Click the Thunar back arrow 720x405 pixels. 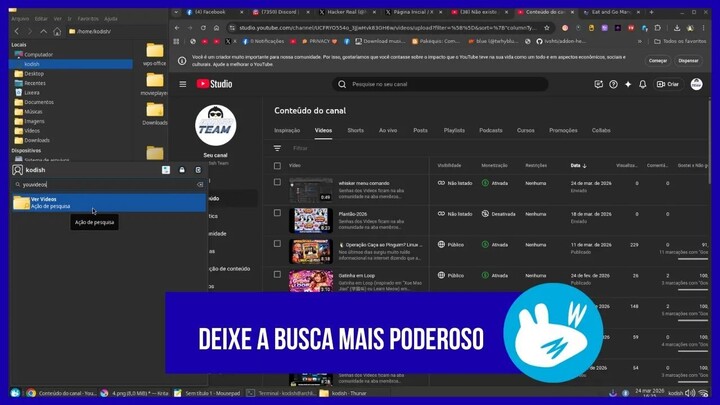(x=17, y=31)
